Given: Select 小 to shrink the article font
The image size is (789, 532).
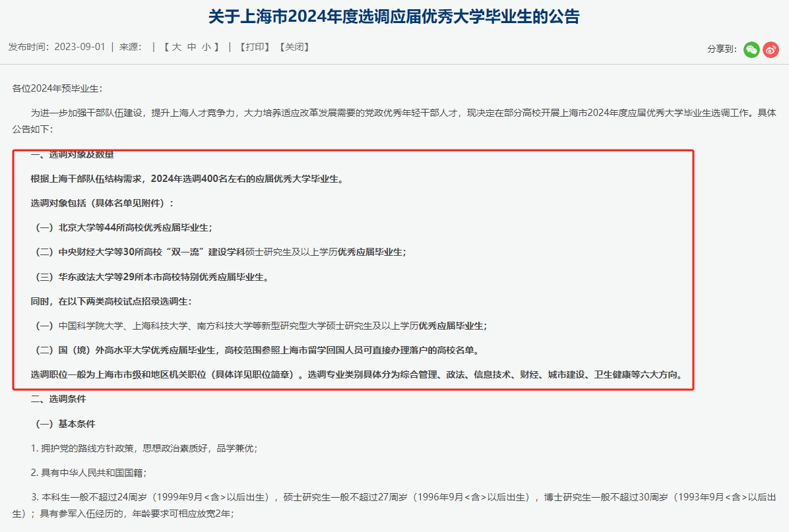Looking at the screenshot, I should click(208, 47).
